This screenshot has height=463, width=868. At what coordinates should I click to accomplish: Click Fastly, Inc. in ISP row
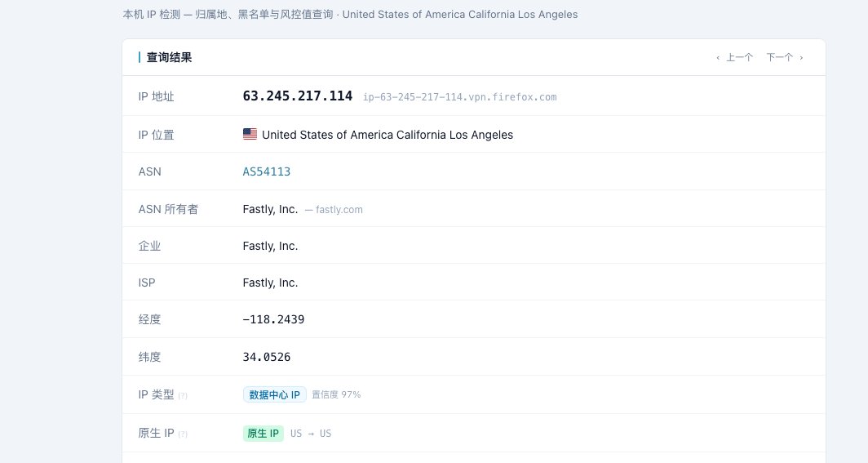coord(270,283)
